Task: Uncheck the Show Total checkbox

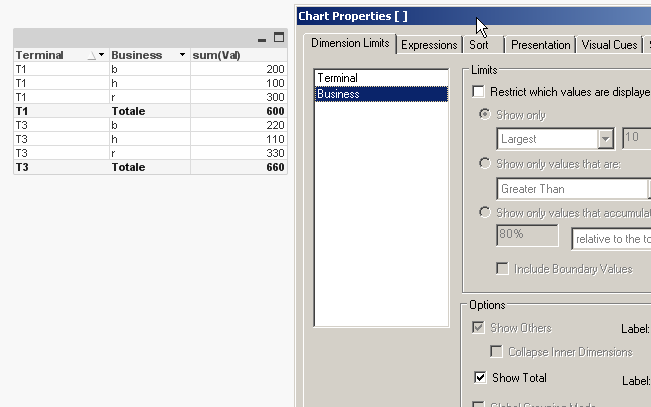Action: (480, 378)
